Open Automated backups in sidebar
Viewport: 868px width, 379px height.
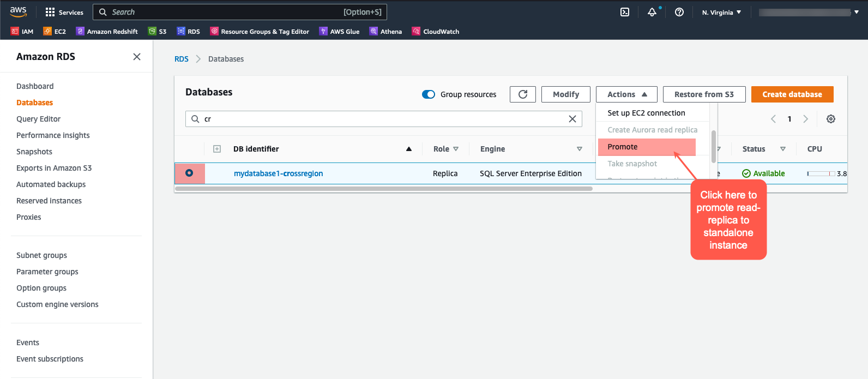coord(51,184)
